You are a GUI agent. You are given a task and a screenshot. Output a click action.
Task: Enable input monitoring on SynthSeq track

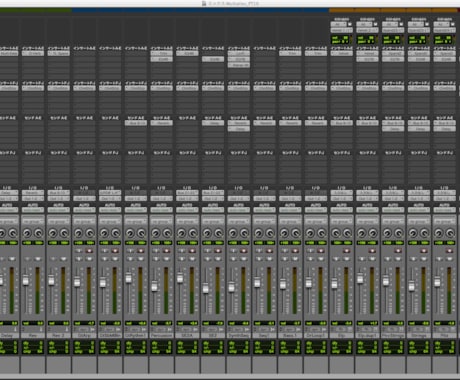pos(234,251)
